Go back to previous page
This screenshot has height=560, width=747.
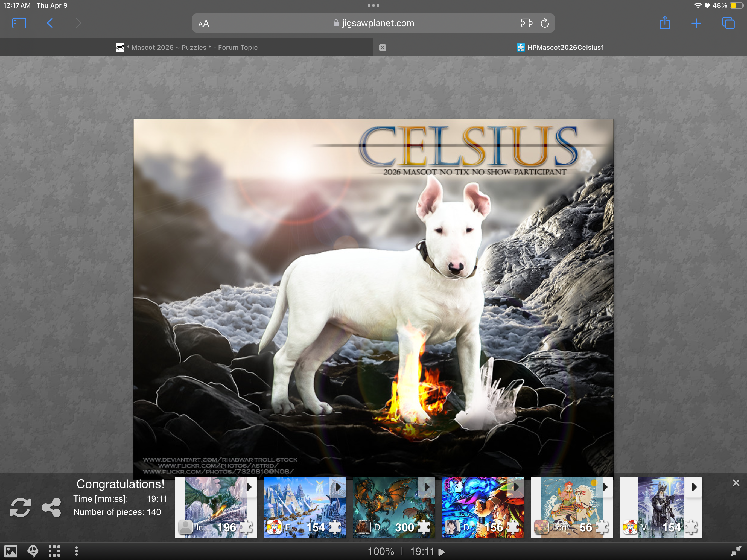(50, 23)
